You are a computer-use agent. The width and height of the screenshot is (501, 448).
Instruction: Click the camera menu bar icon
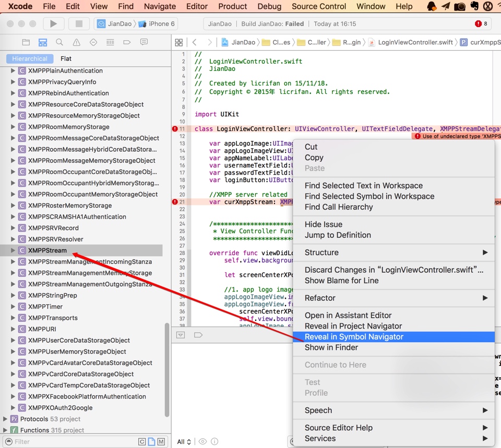460,6
